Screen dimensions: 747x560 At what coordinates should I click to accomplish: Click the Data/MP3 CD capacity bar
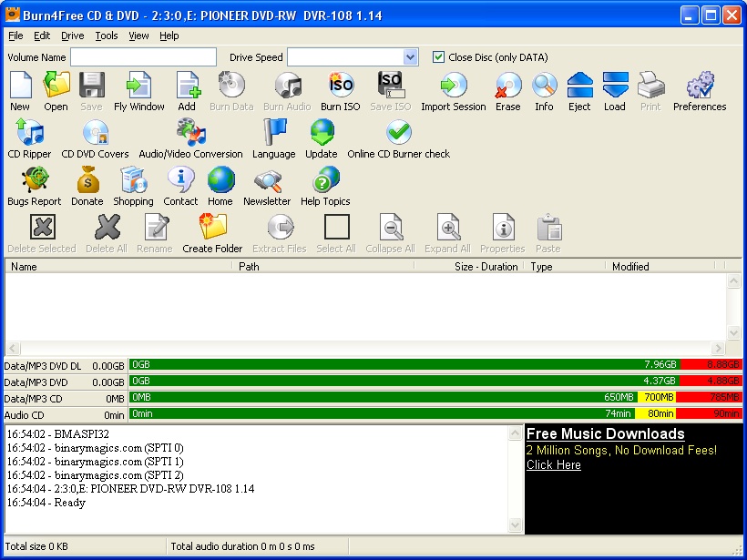[x=435, y=397]
